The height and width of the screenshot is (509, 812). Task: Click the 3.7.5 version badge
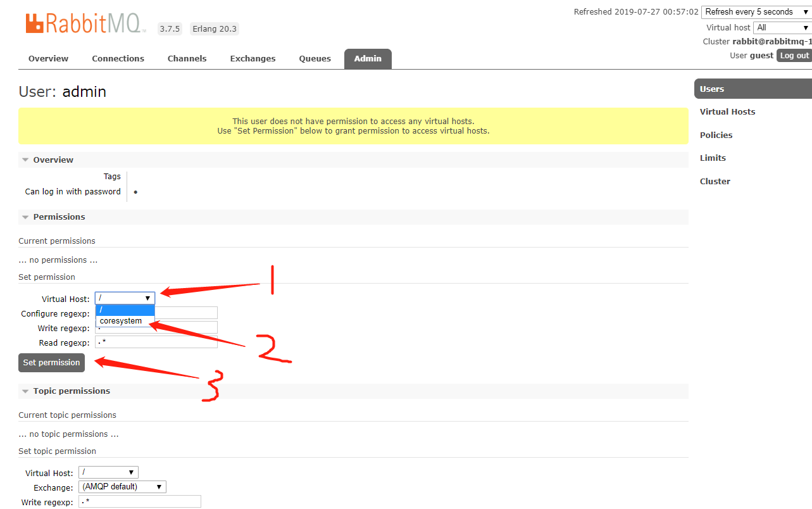[170, 28]
